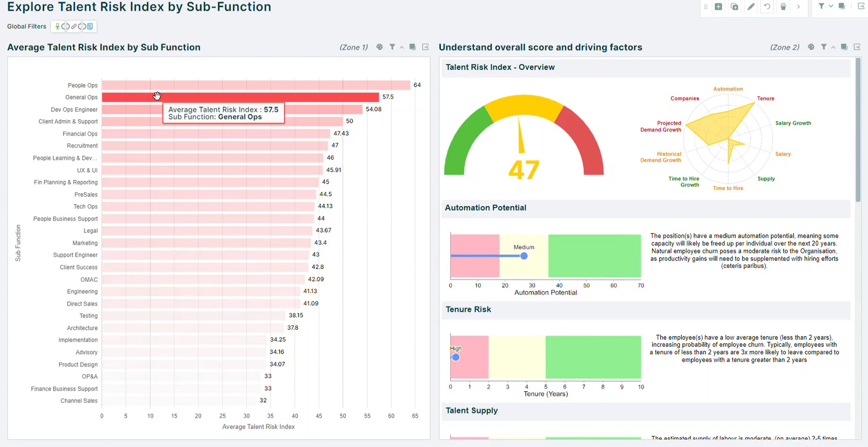Image resolution: width=868 pixels, height=447 pixels.
Task: Click the add widget plus icon
Action: tap(718, 6)
